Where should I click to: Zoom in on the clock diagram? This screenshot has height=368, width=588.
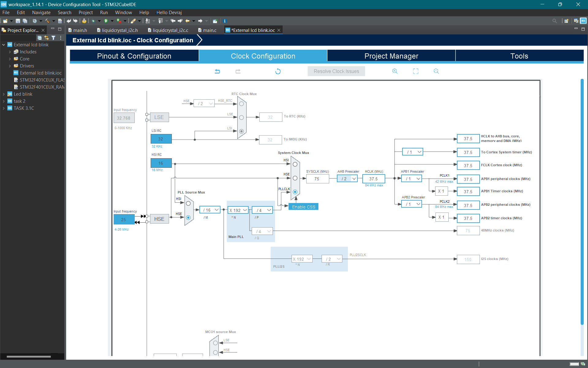click(395, 71)
